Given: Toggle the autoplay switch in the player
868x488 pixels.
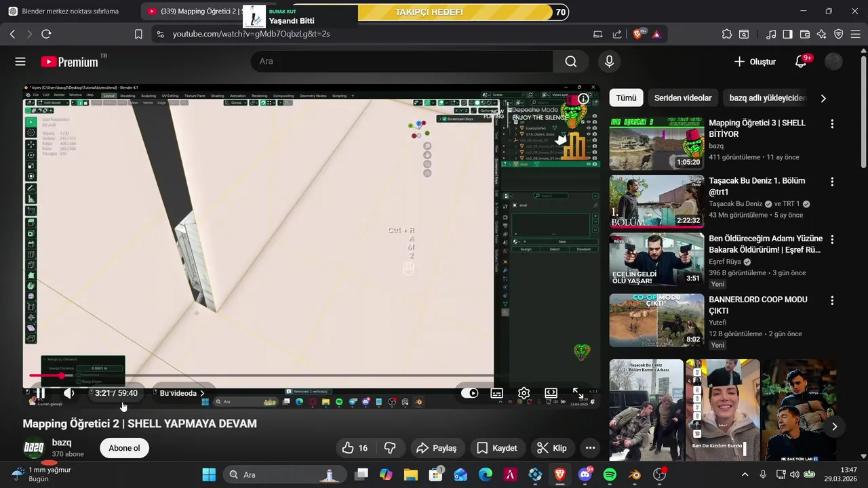Looking at the screenshot, I should tap(470, 393).
